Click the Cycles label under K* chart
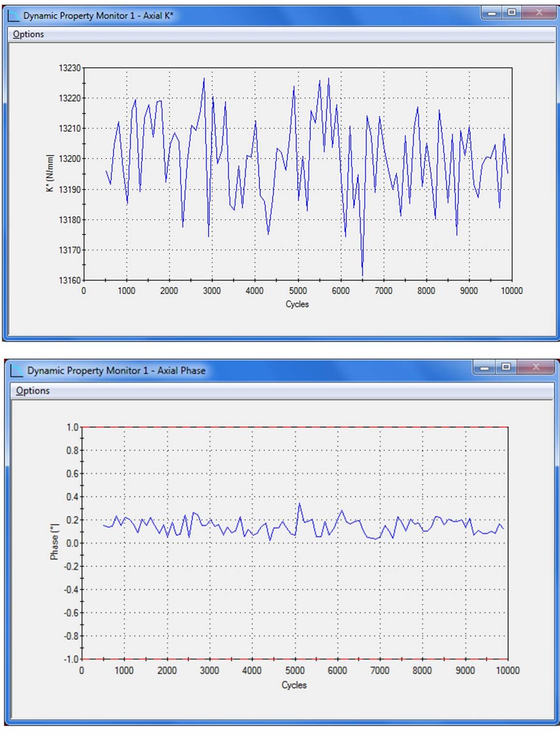Screen dimensions: 560x746 [297, 304]
